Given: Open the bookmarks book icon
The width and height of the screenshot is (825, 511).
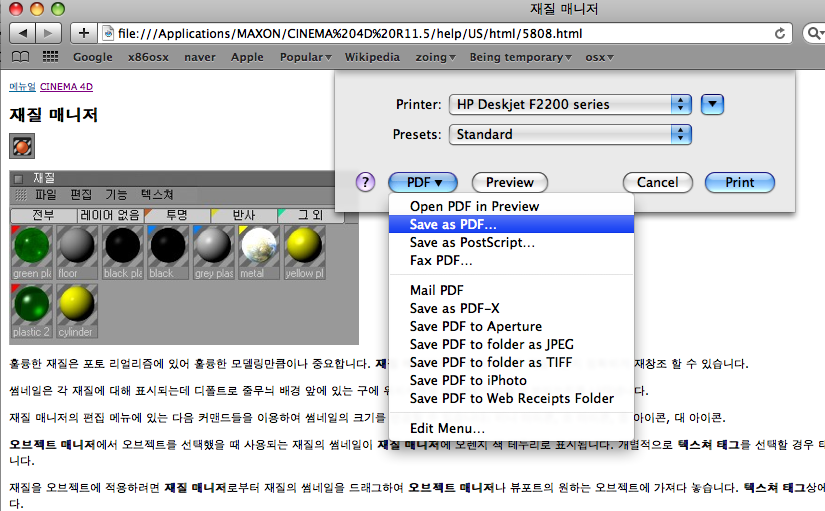Looking at the screenshot, I should (21, 57).
